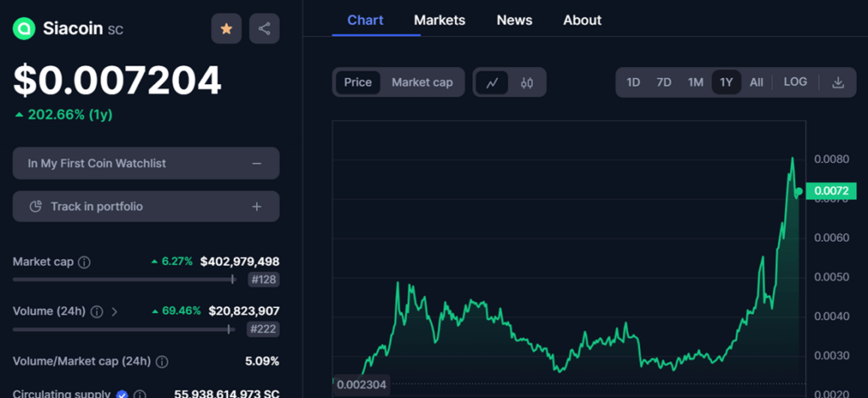The width and height of the screenshot is (868, 398).
Task: Expand Volume (24h) chevron arrow
Action: 114,311
